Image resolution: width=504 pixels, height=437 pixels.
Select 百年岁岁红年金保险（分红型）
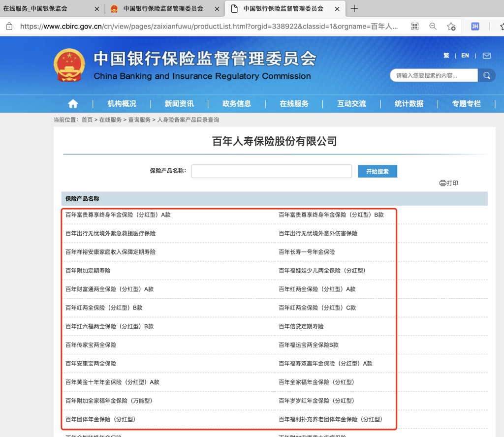pos(317,401)
